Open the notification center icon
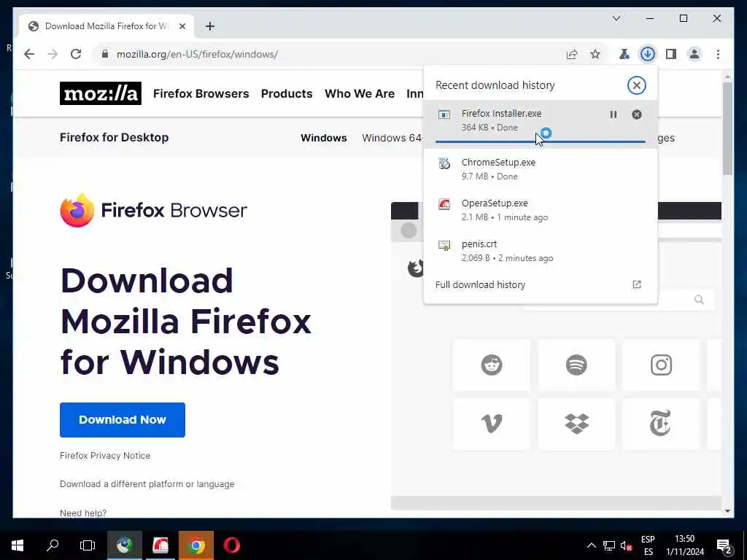 tap(724, 546)
